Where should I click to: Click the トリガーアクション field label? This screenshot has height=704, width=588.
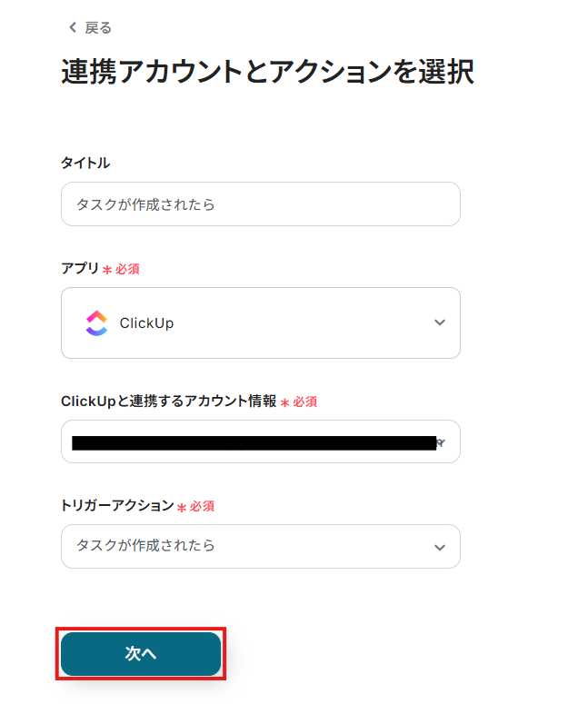[116, 505]
